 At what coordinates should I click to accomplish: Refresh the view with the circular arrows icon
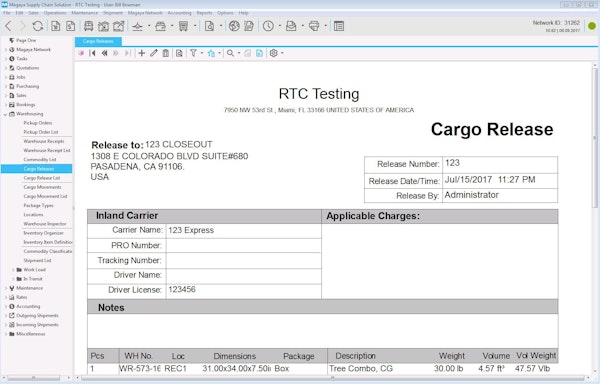[38, 26]
